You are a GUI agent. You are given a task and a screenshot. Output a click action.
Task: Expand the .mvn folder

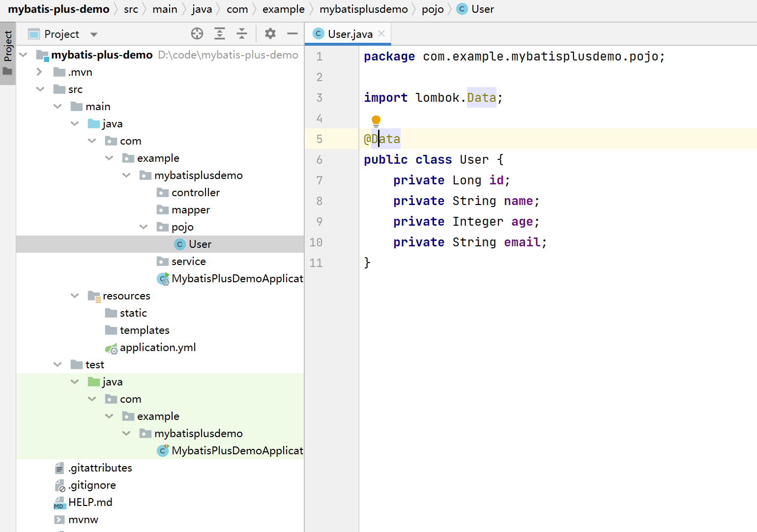pyautogui.click(x=39, y=72)
